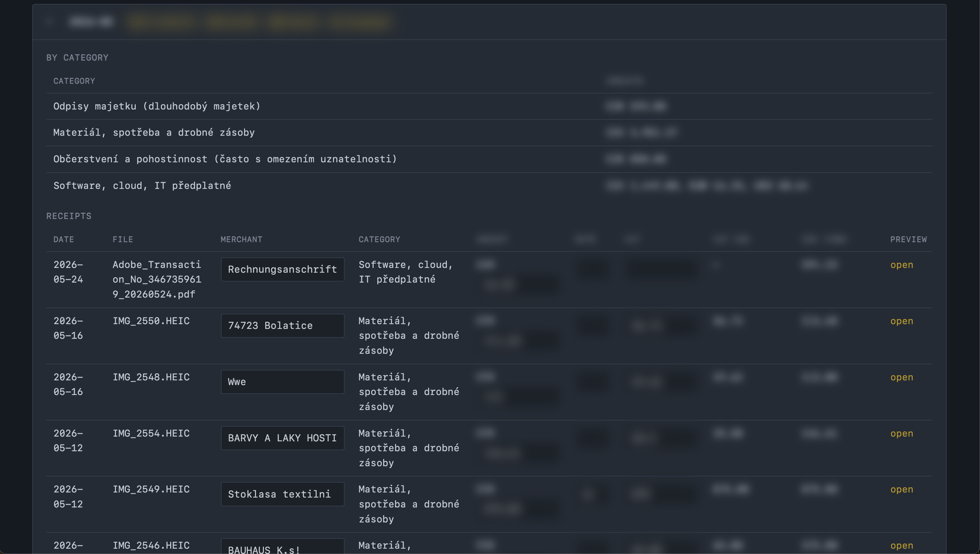Click the RECEIPTS section heading

pyautogui.click(x=69, y=216)
